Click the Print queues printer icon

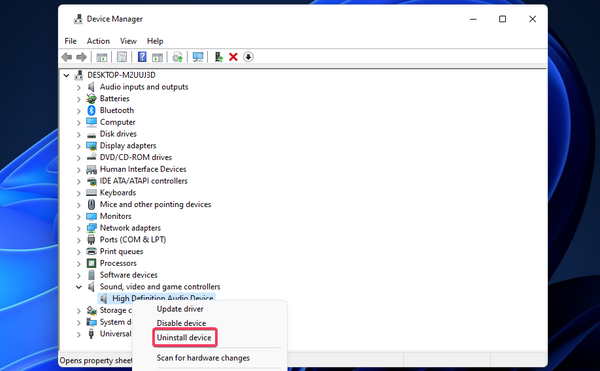click(x=91, y=251)
